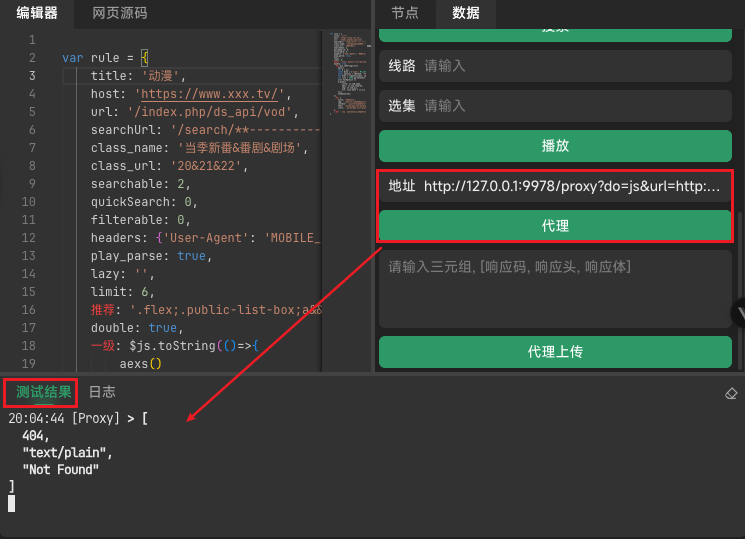The width and height of the screenshot is (745, 539).
Task: Focus the 选集 input field
Action: coord(575,105)
